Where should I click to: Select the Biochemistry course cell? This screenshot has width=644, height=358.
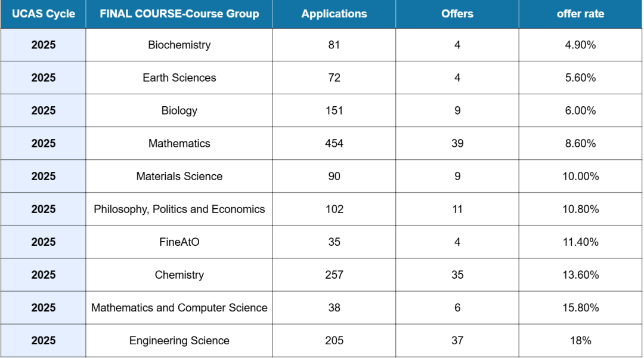click(179, 45)
